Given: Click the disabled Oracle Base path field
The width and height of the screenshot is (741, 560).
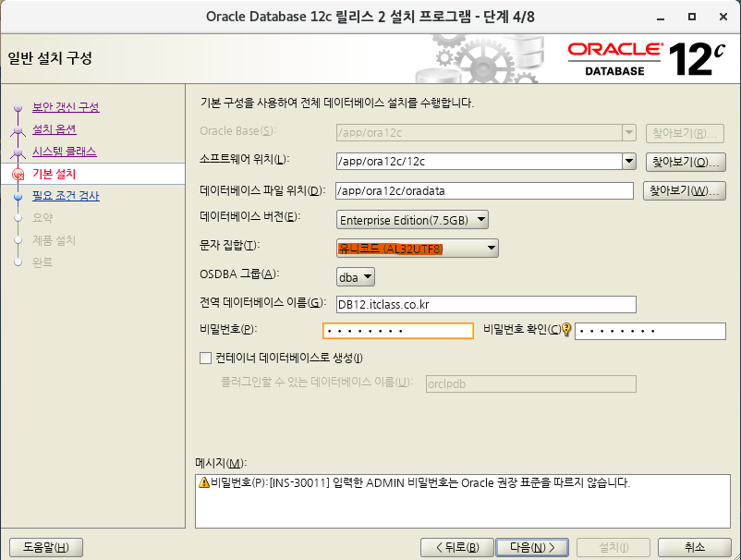Looking at the screenshot, I should click(480, 133).
